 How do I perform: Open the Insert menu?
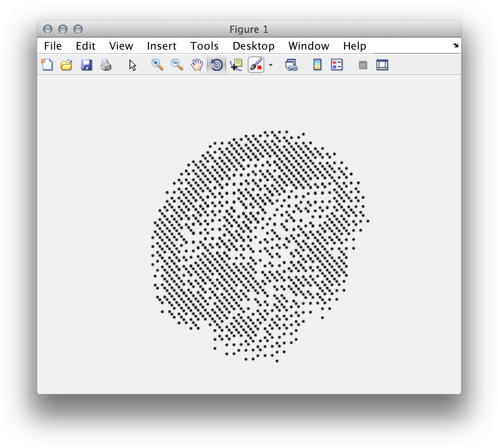point(161,46)
